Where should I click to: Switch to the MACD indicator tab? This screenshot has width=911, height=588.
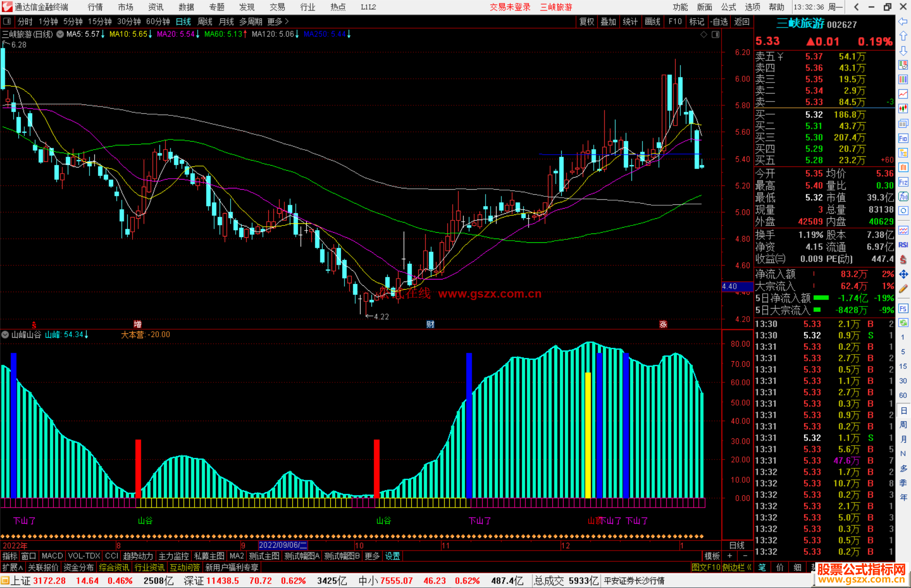tap(52, 556)
